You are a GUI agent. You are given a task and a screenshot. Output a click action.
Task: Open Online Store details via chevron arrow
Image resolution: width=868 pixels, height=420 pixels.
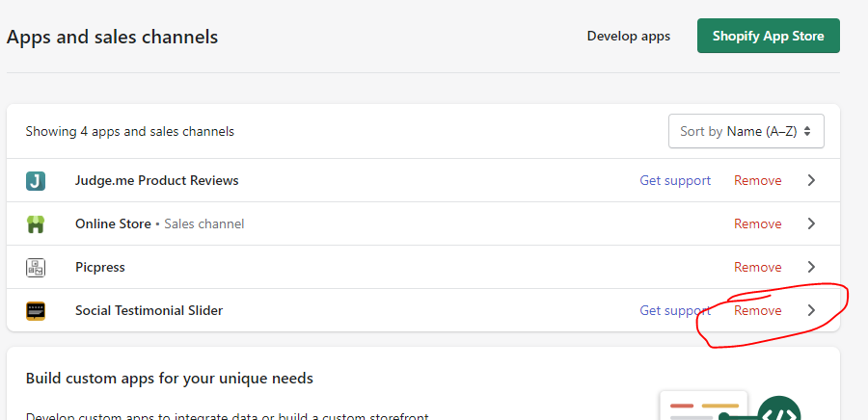click(x=811, y=224)
